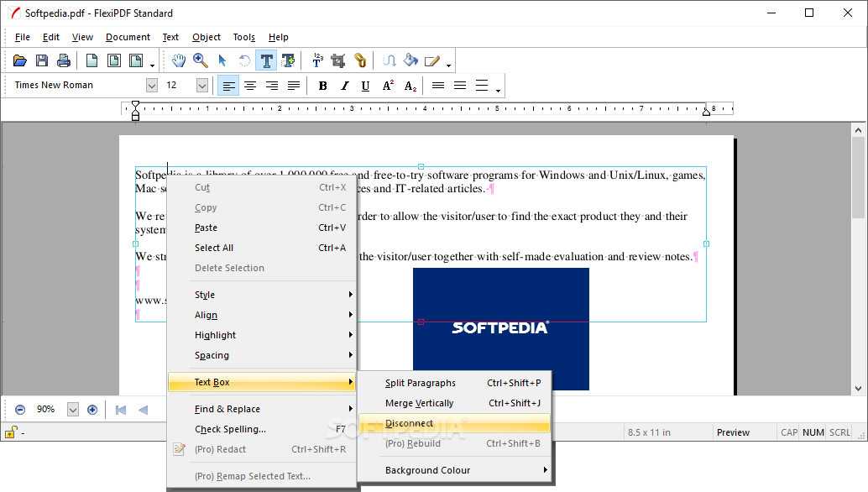The height and width of the screenshot is (492, 868).
Task: Set wide line spacing icon
Action: click(x=482, y=86)
